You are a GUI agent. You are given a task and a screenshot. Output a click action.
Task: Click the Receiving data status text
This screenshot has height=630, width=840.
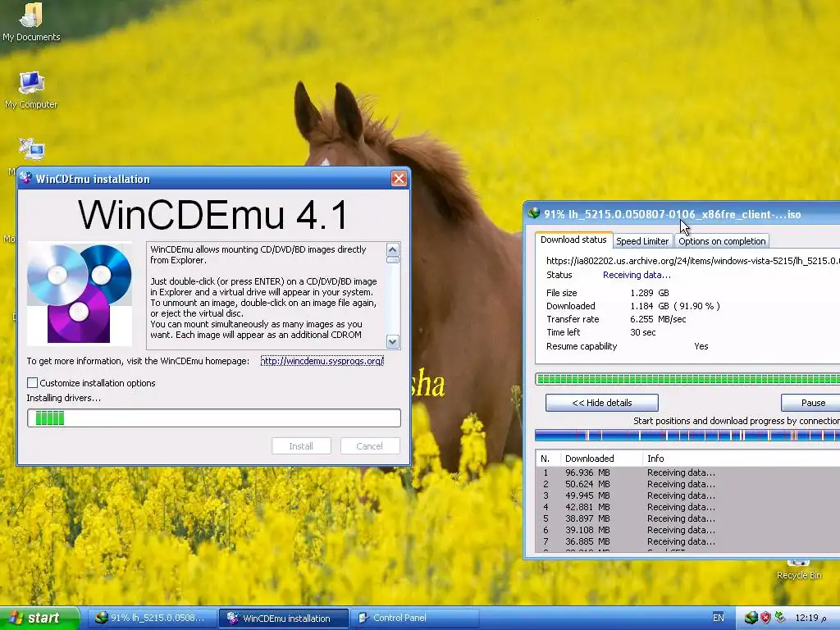tap(637, 275)
